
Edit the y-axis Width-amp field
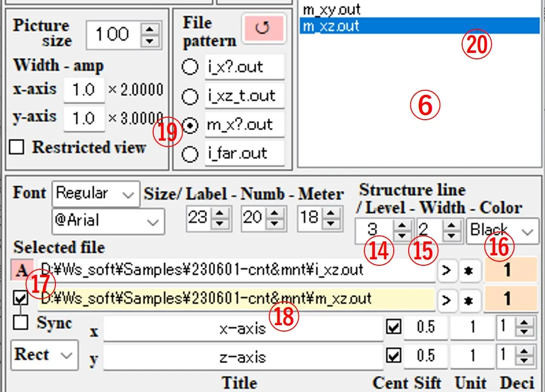[x=84, y=119]
